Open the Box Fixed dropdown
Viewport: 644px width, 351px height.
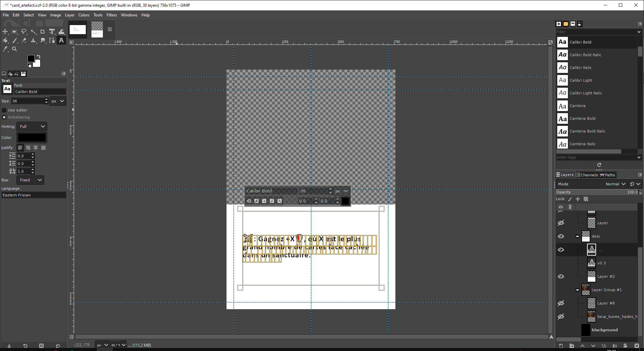click(30, 180)
